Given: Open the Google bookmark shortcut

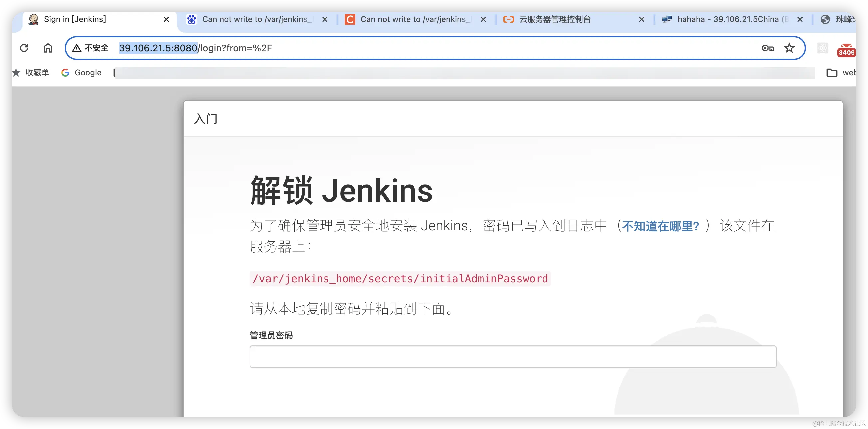Looking at the screenshot, I should (81, 73).
